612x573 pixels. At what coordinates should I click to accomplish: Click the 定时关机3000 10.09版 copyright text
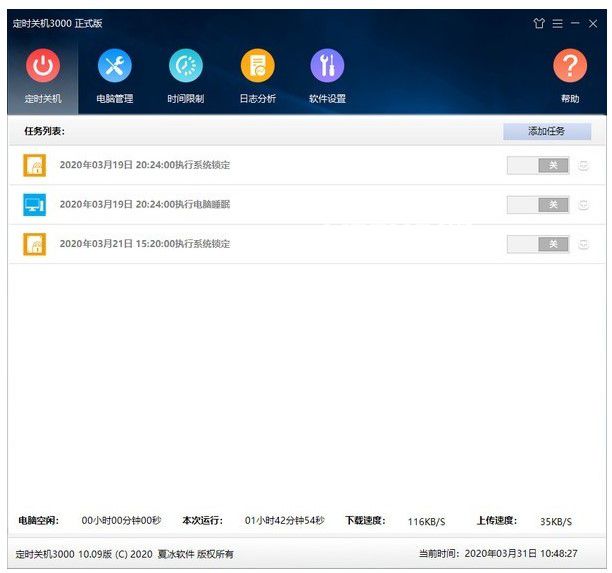tap(125, 554)
